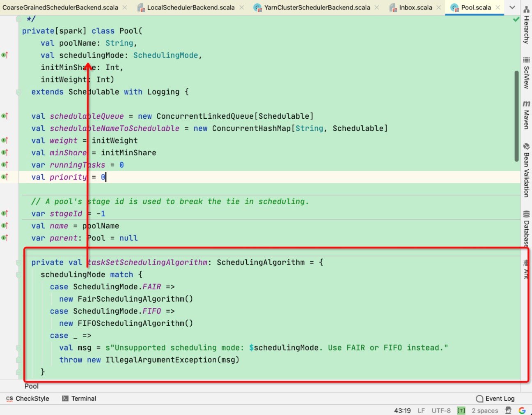Image resolution: width=532 pixels, height=415 pixels.
Task: Toggle fold marker at 'val msg' line
Action: 18,348
